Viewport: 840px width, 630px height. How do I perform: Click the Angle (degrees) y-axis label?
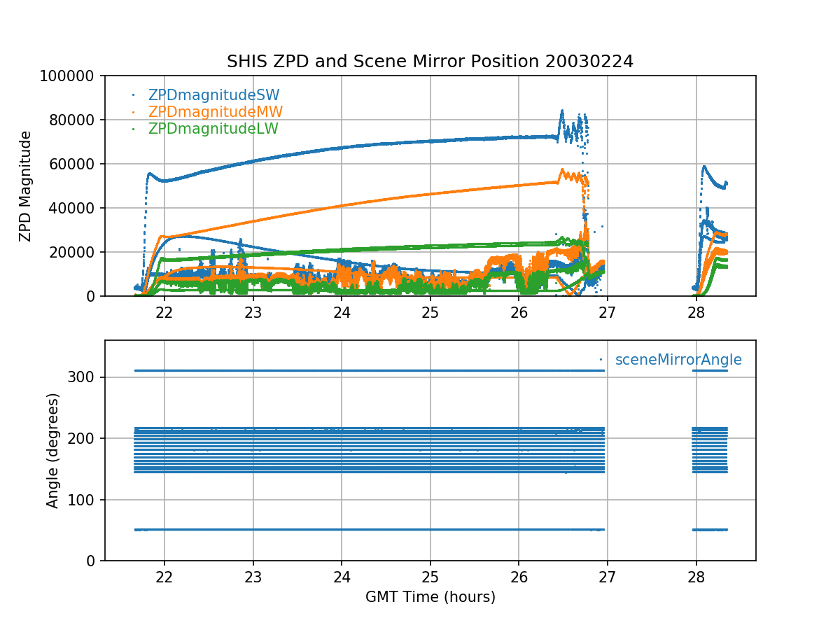pos(52,450)
